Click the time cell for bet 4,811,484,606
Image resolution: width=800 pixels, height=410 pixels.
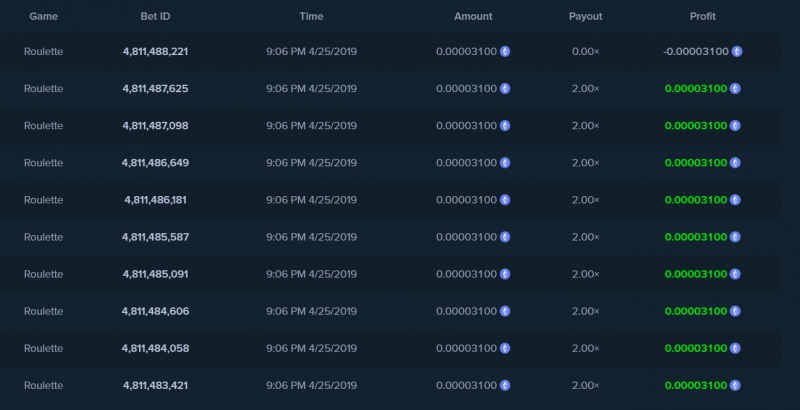pos(311,311)
